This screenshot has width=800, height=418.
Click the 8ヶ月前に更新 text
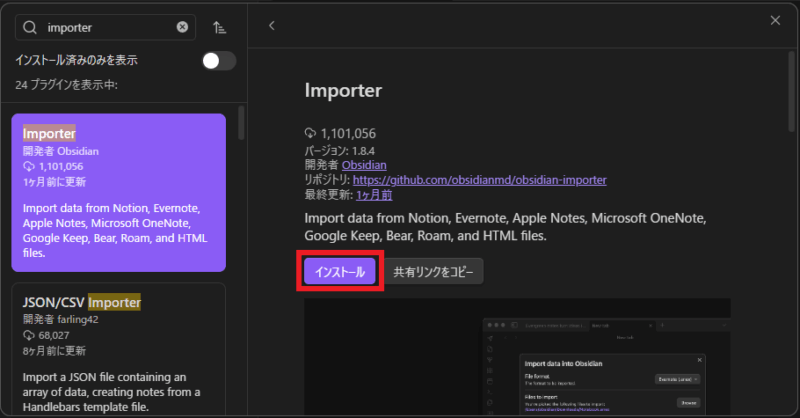(x=54, y=351)
